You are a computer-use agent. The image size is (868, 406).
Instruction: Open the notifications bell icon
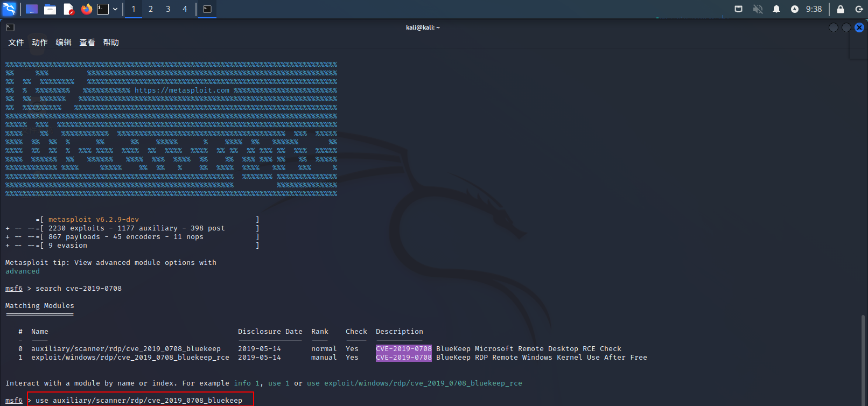[776, 9]
